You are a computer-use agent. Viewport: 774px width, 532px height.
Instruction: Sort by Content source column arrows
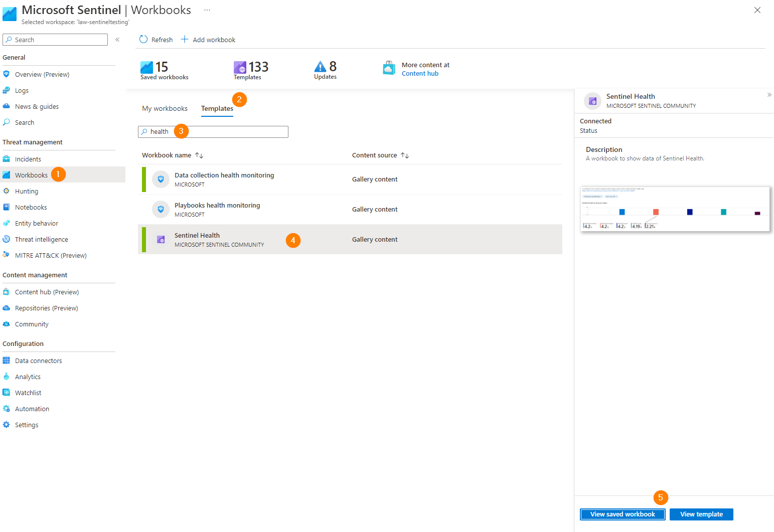[405, 155]
